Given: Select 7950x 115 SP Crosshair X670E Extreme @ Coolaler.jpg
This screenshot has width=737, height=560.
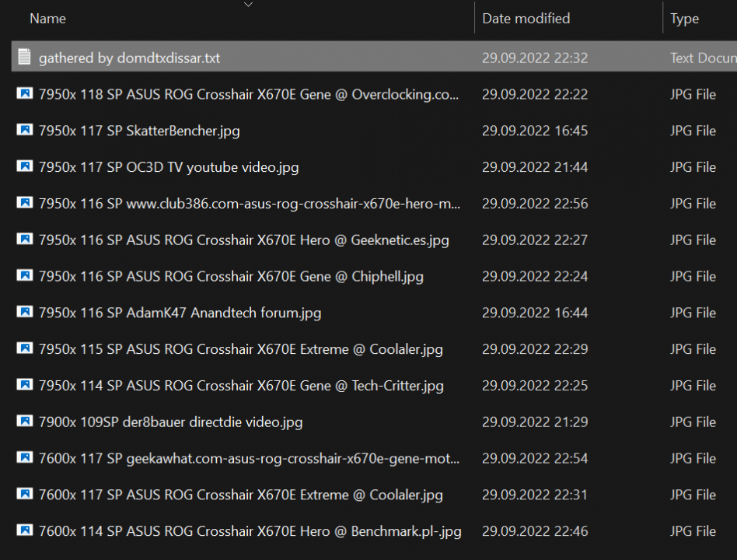Looking at the screenshot, I should tap(241, 349).
